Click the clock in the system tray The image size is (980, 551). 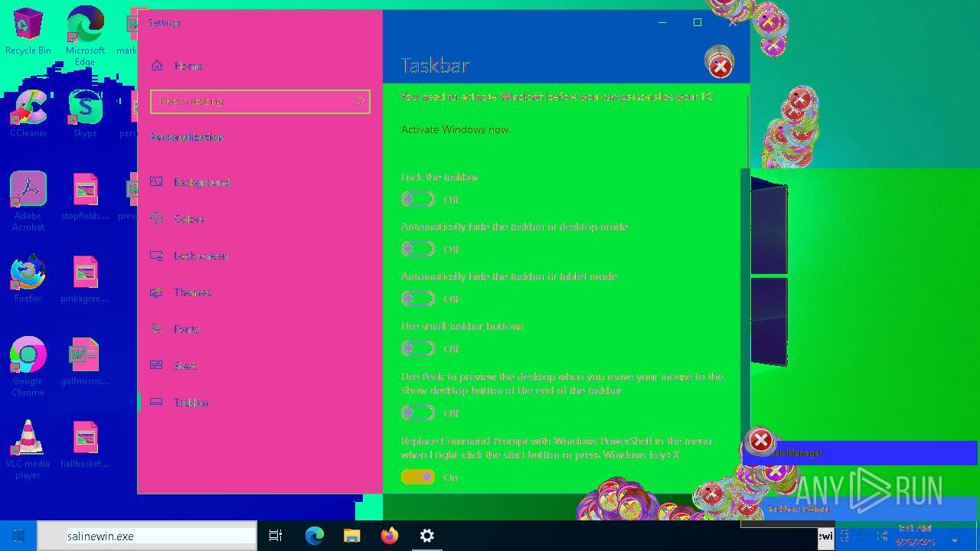tap(915, 536)
